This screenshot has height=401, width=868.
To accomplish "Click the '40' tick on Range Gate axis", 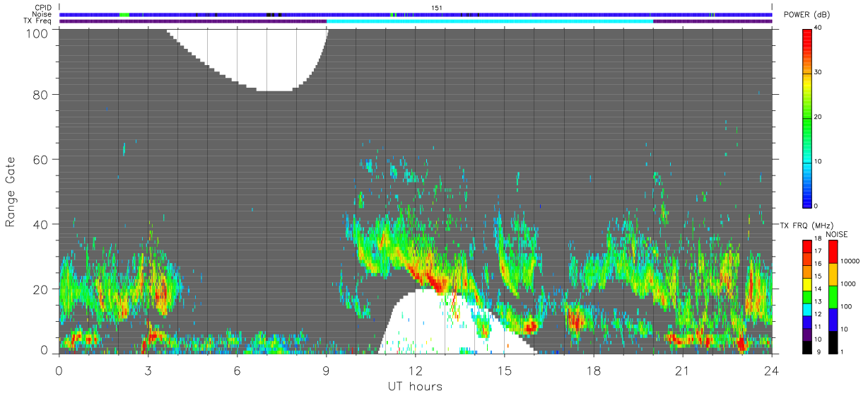I will (40, 224).
